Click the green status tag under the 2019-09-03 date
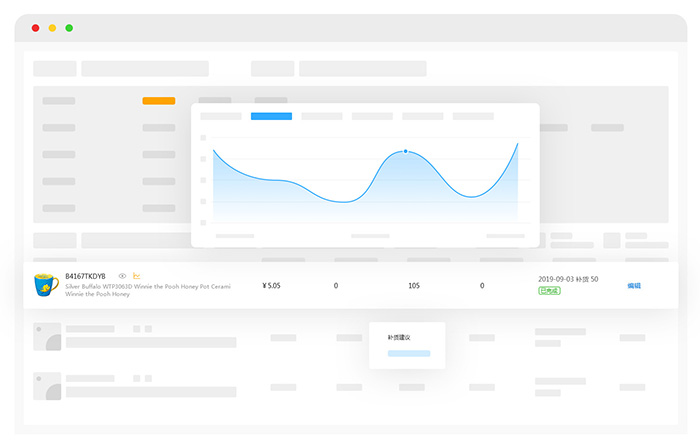 [549, 291]
